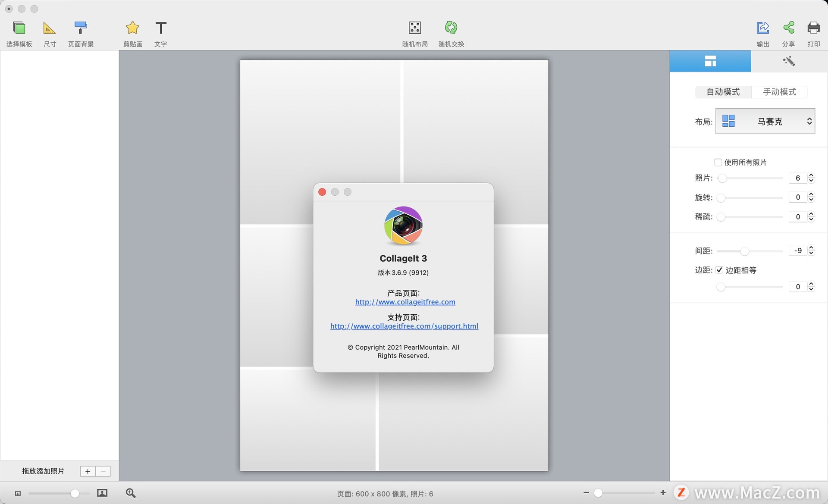Click the top-left collage photo cell
Viewport: 828px width, 504px height.
(x=320, y=142)
